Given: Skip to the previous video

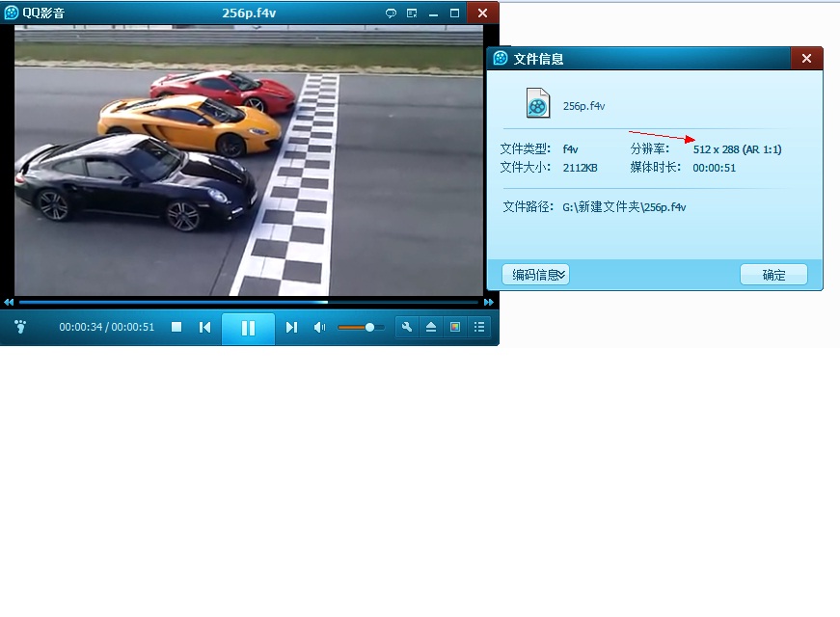Looking at the screenshot, I should [204, 328].
